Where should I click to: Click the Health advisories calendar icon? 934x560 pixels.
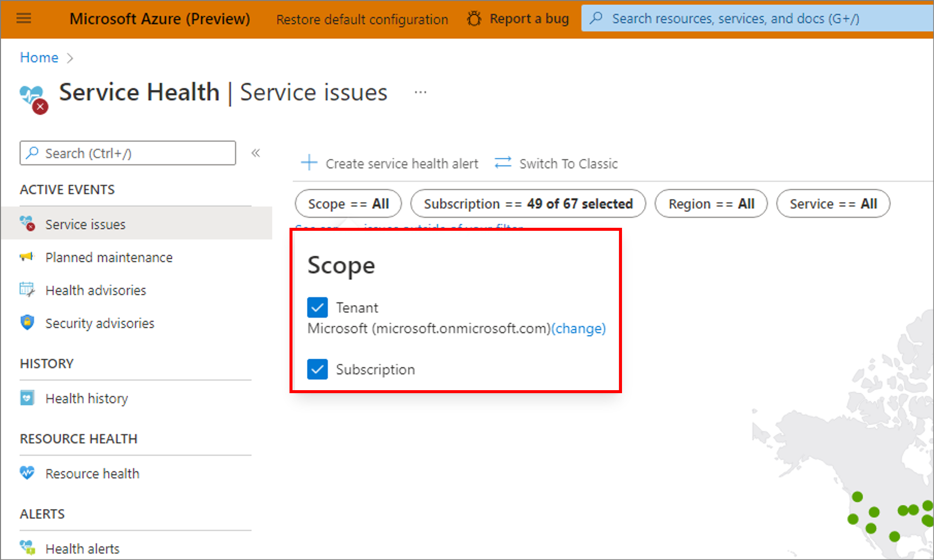(x=27, y=290)
